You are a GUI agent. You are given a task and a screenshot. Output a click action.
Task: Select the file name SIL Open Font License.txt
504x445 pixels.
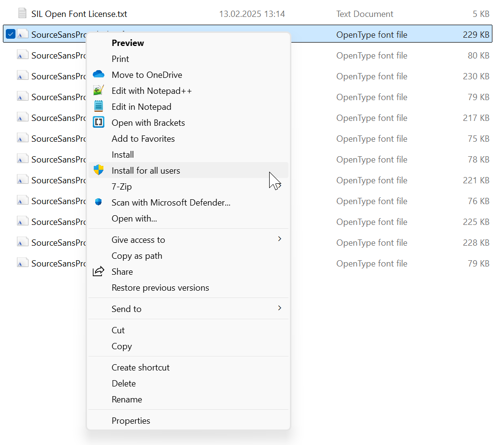(79, 14)
